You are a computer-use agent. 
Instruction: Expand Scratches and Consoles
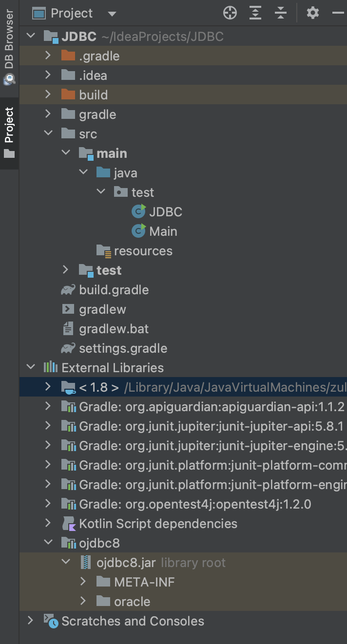tap(30, 621)
